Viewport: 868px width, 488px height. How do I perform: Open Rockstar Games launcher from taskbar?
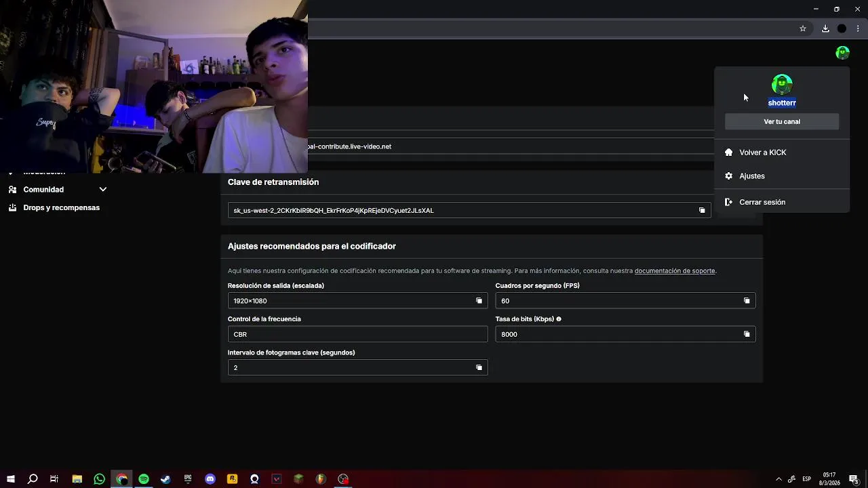(232, 479)
